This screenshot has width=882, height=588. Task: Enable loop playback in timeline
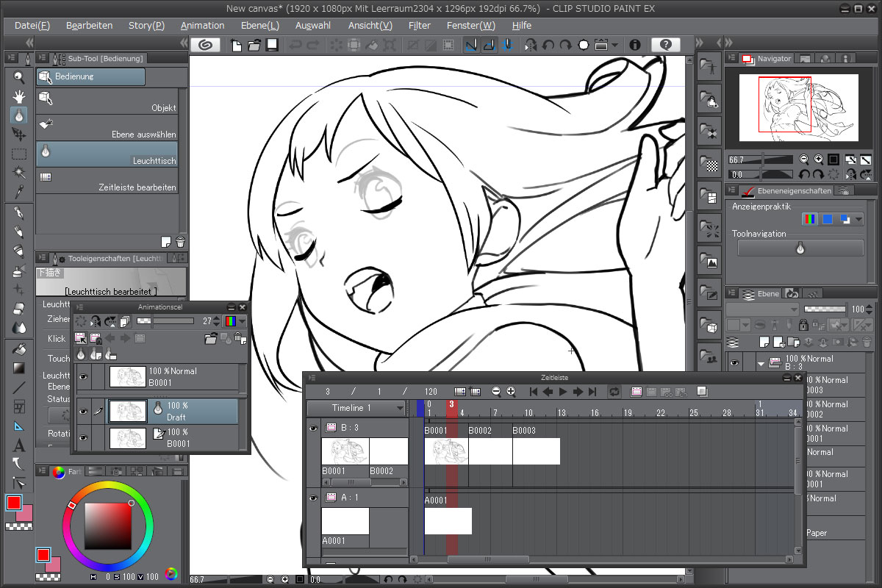click(x=614, y=392)
